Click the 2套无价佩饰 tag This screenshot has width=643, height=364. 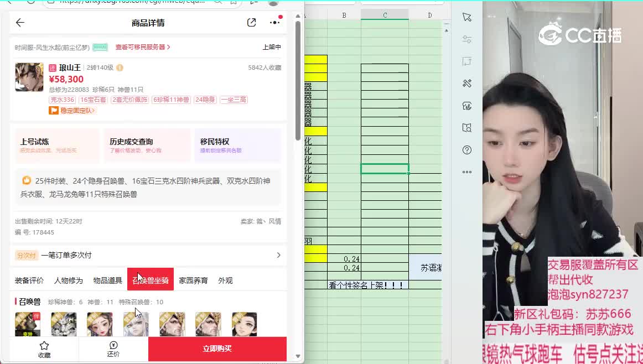[x=129, y=100]
